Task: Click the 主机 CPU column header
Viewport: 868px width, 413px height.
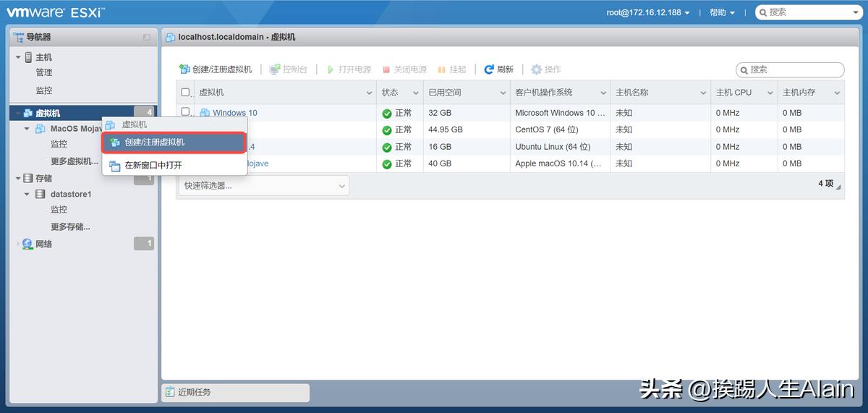Action: [744, 93]
